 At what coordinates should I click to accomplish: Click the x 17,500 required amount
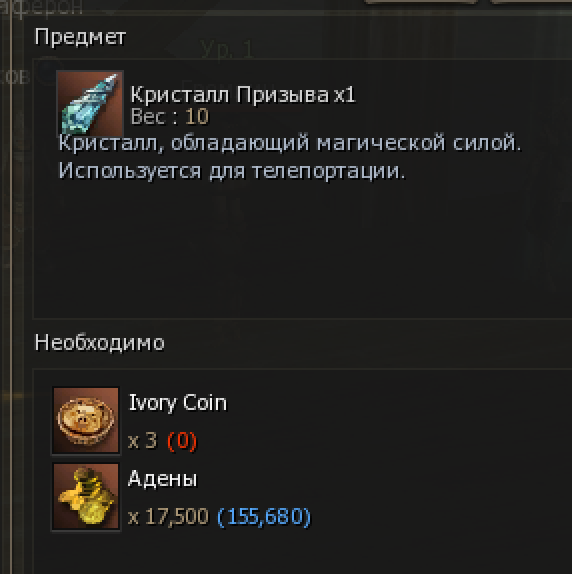click(168, 517)
